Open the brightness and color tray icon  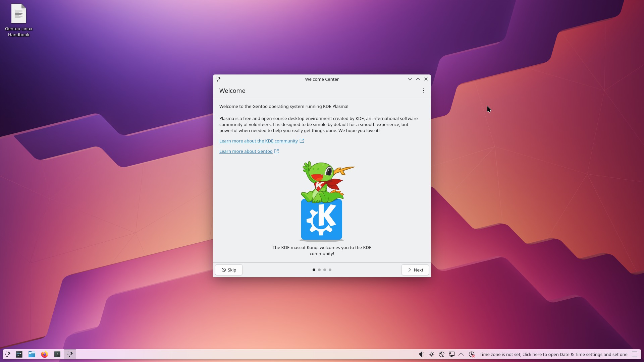tap(432, 354)
